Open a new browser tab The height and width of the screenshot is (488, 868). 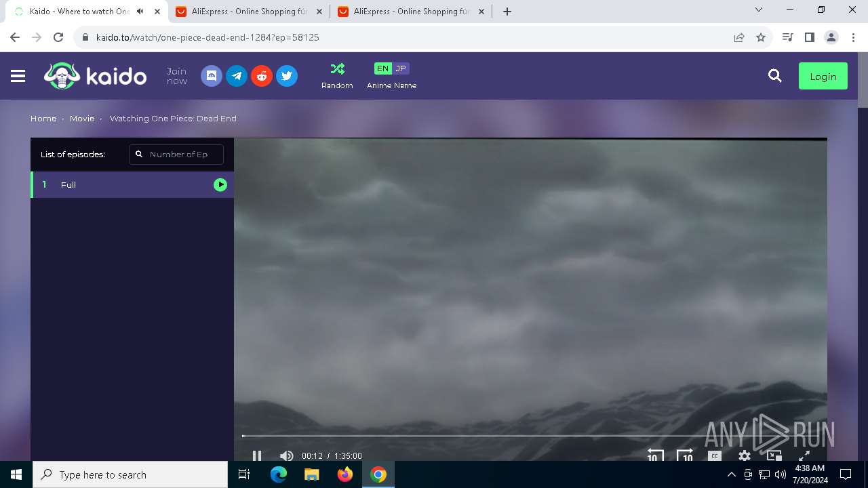coord(507,12)
